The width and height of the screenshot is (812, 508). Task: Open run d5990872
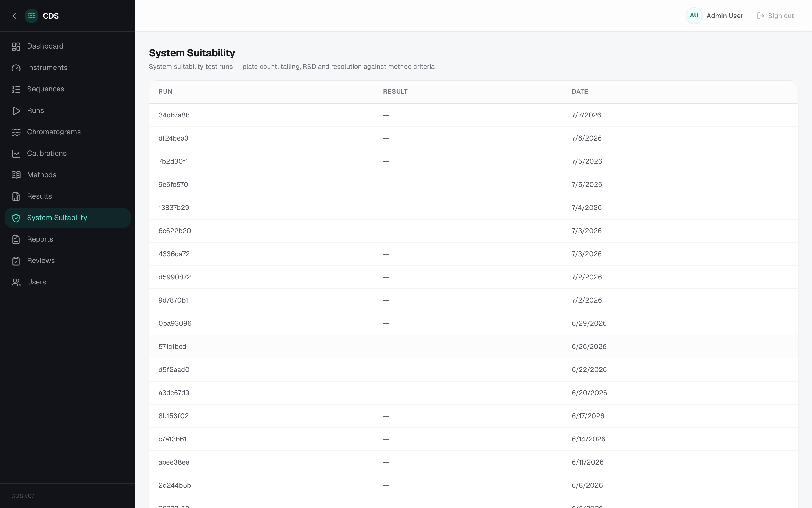pyautogui.click(x=473, y=277)
